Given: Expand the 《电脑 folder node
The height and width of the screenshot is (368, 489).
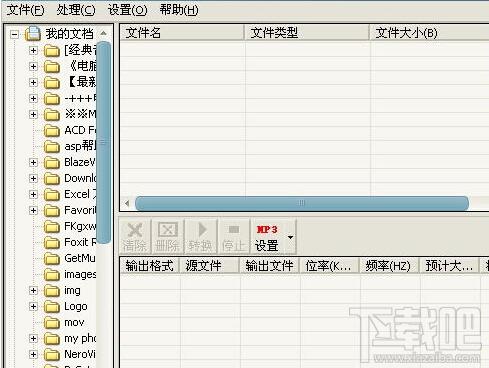Looking at the screenshot, I should click(x=33, y=66).
